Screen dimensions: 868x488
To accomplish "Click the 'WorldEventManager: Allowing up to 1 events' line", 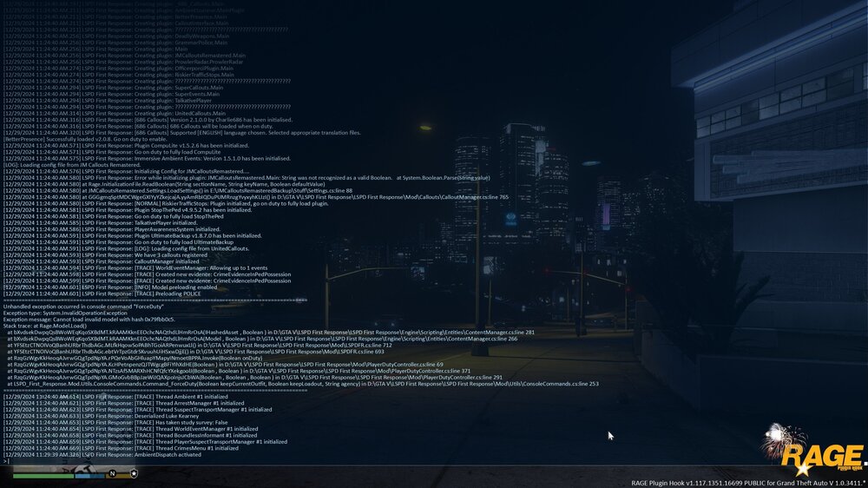I will tap(135, 267).
